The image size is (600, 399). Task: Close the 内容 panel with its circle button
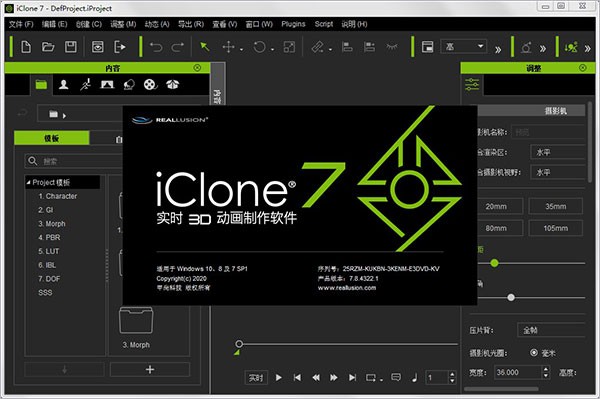click(197, 68)
